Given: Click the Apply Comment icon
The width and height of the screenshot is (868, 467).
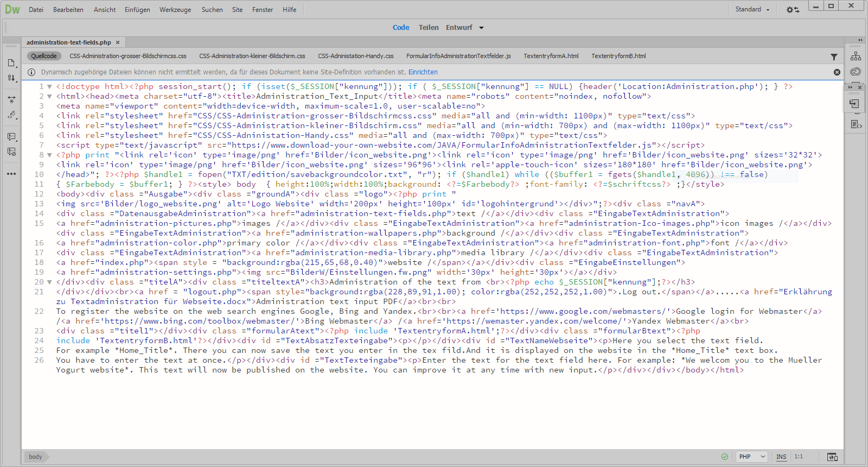Looking at the screenshot, I should (x=11, y=137).
